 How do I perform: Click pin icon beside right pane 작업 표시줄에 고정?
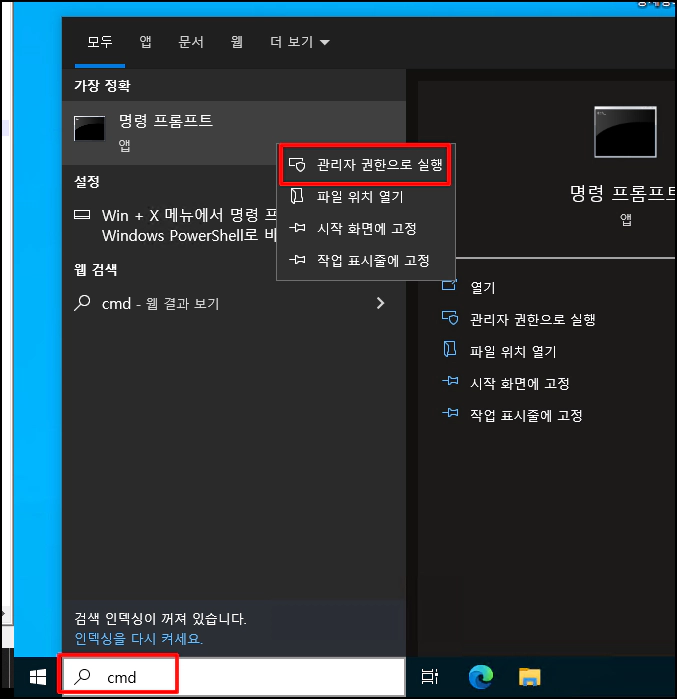pyautogui.click(x=450, y=413)
